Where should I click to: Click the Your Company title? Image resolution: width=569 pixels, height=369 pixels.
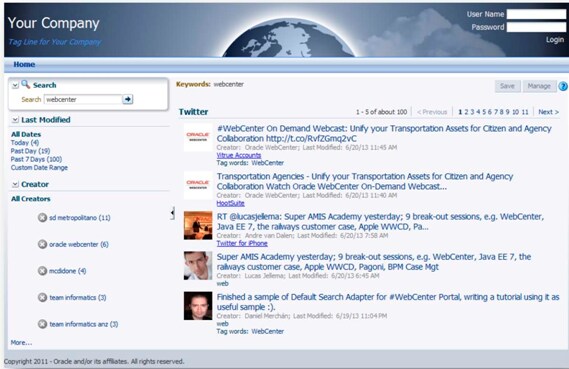(x=53, y=23)
